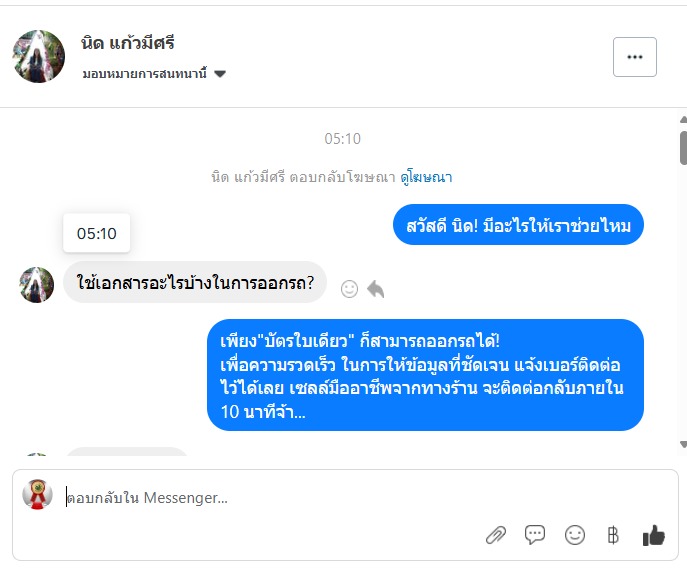Click the baht payment request icon
Screen dimensions: 687x570
(x=613, y=535)
